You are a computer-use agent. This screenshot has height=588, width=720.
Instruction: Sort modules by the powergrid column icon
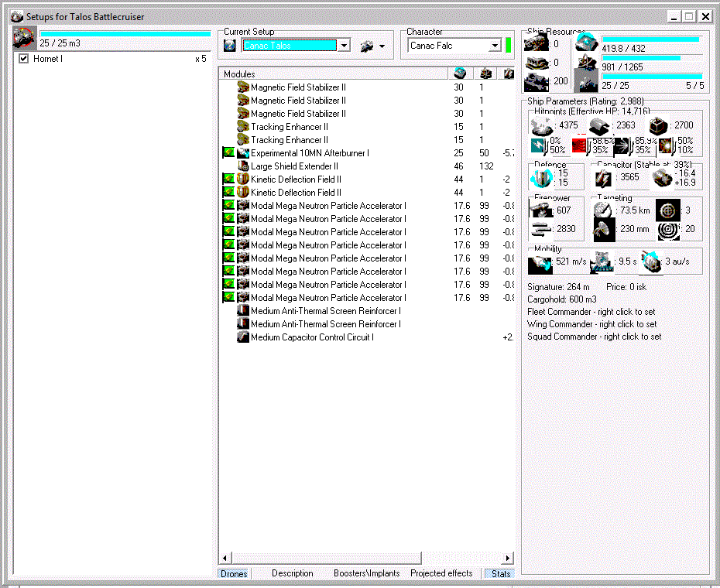point(486,73)
